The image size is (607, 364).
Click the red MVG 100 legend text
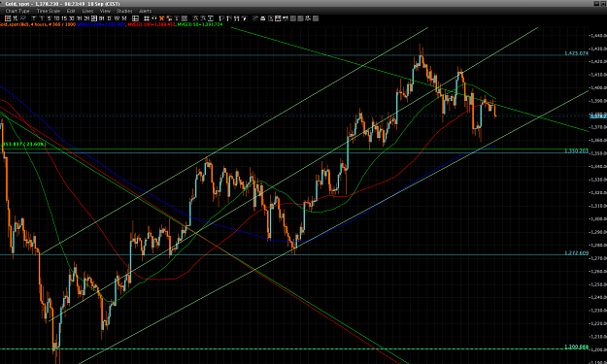click(x=152, y=24)
